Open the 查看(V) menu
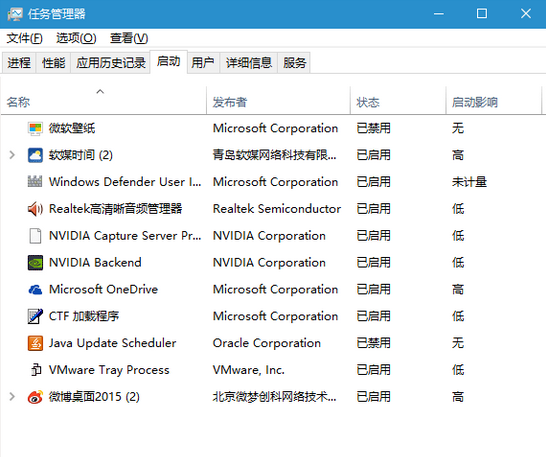The width and height of the screenshot is (546, 457). (129, 38)
